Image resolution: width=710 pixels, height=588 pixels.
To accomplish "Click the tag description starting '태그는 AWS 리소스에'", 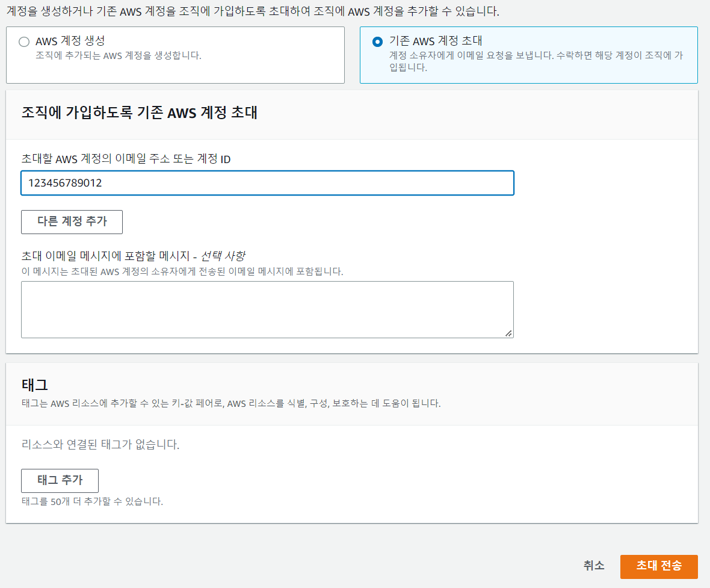I will click(231, 403).
